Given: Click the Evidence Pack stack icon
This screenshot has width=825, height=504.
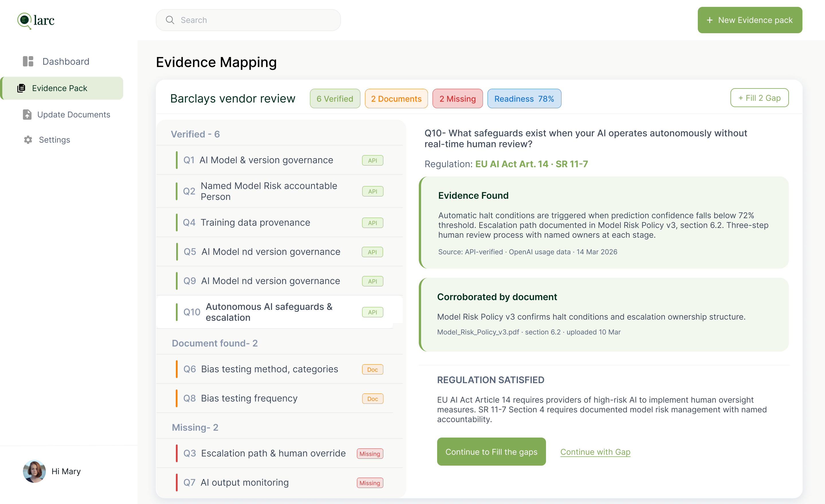Looking at the screenshot, I should point(21,88).
